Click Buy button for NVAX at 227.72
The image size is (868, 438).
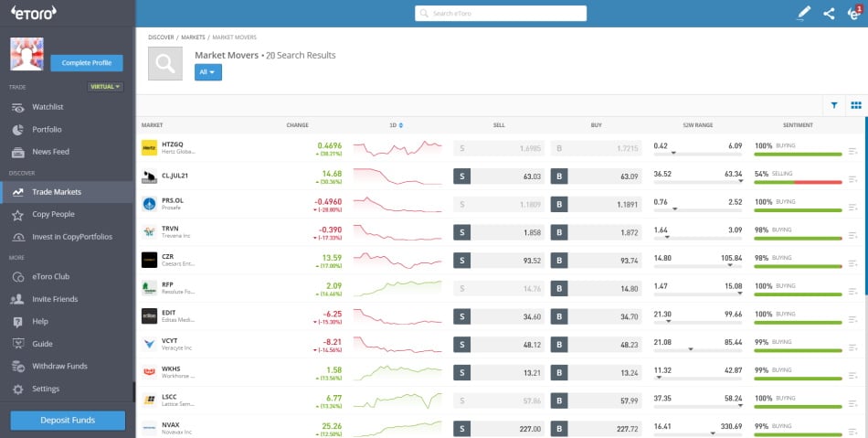pyautogui.click(x=597, y=429)
